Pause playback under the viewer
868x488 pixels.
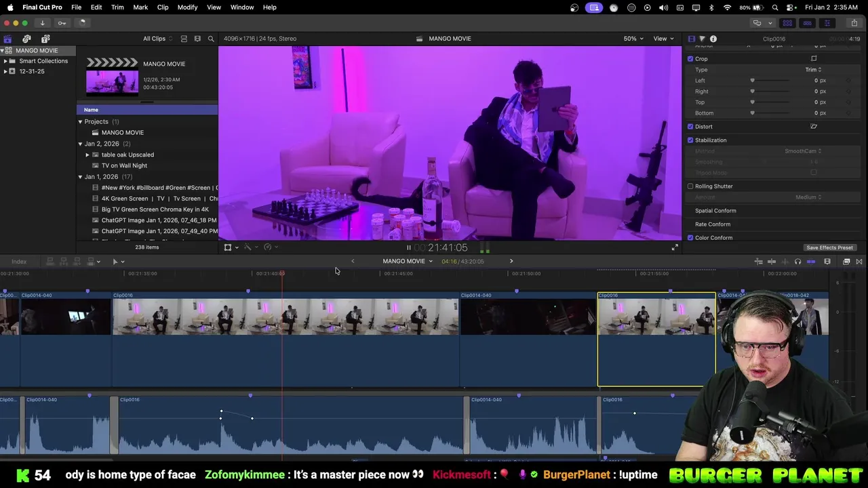tap(408, 248)
